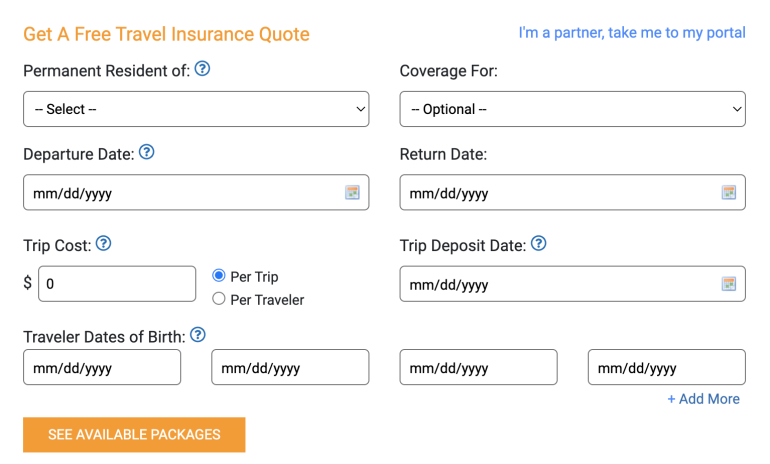The width and height of the screenshot is (770, 464).
Task: Open calendar picker for Trip Deposit Date
Action: [729, 284]
